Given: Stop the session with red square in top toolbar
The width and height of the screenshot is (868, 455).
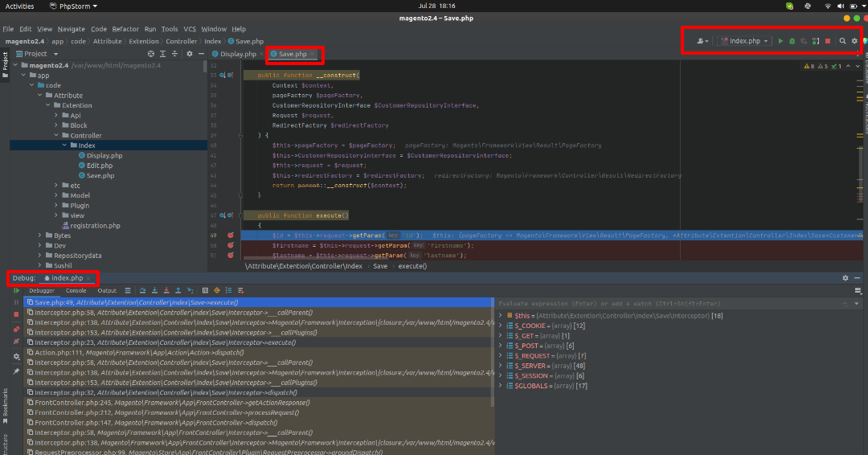Looking at the screenshot, I should [828, 41].
